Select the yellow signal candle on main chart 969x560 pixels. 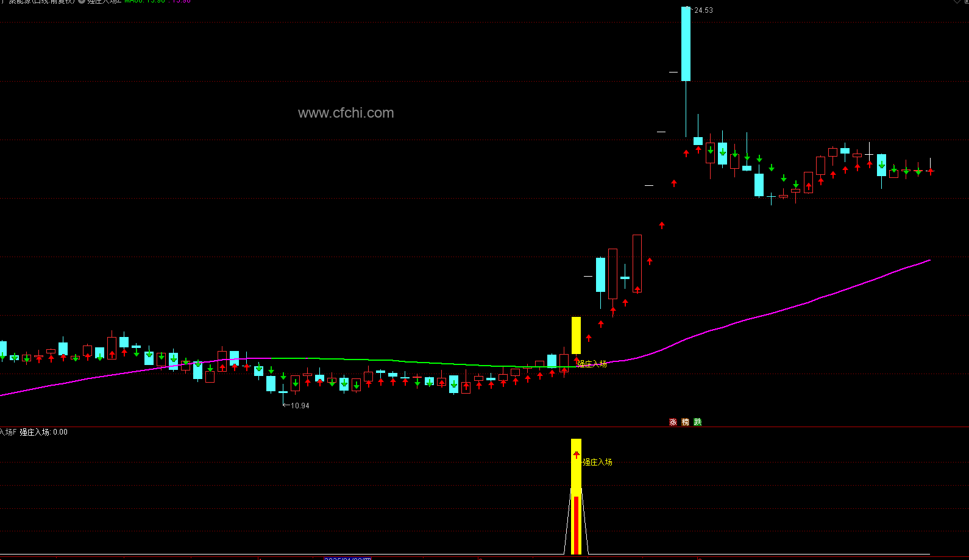(576, 335)
